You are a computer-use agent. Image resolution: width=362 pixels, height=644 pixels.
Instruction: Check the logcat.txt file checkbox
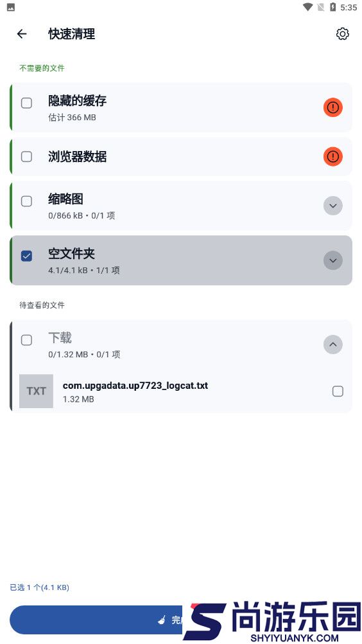pos(338,391)
